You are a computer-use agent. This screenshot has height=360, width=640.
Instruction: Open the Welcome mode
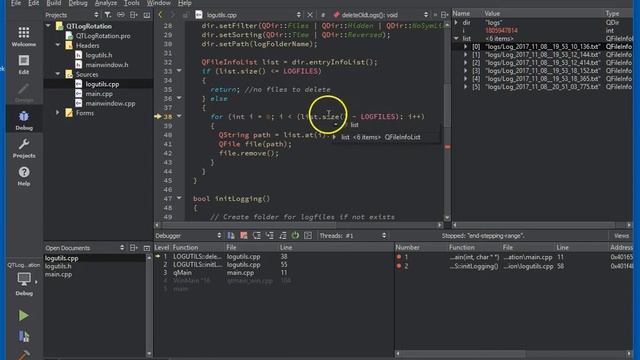(24, 36)
